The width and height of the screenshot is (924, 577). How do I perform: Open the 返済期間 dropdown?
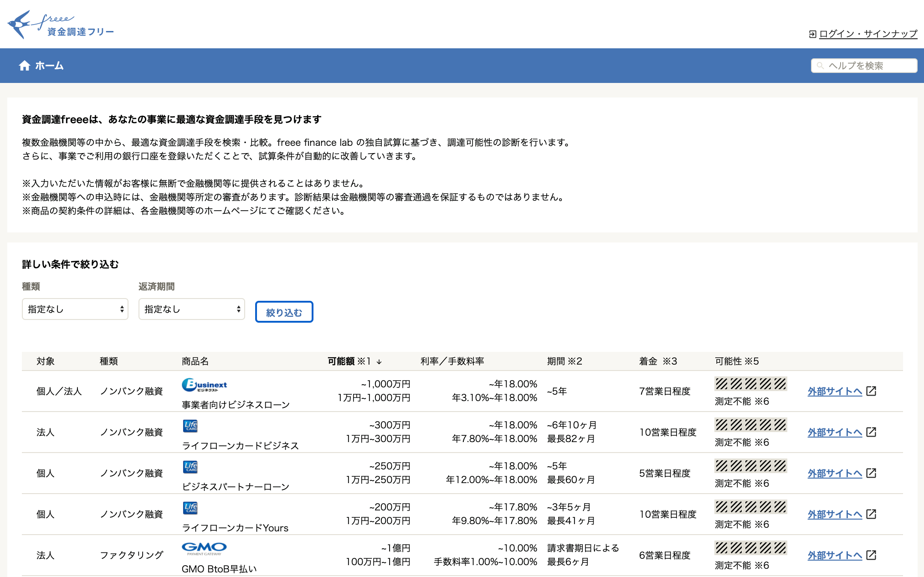pyautogui.click(x=192, y=309)
